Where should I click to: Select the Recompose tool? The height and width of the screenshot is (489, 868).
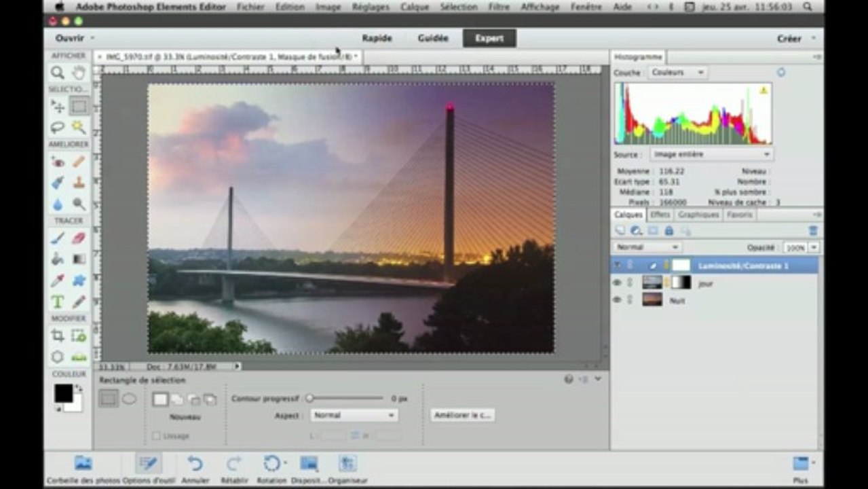pyautogui.click(x=79, y=336)
